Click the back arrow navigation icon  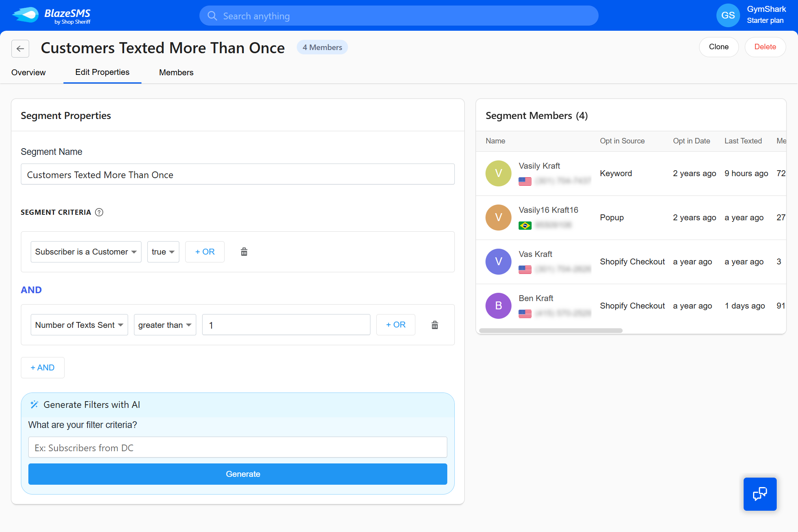(21, 48)
